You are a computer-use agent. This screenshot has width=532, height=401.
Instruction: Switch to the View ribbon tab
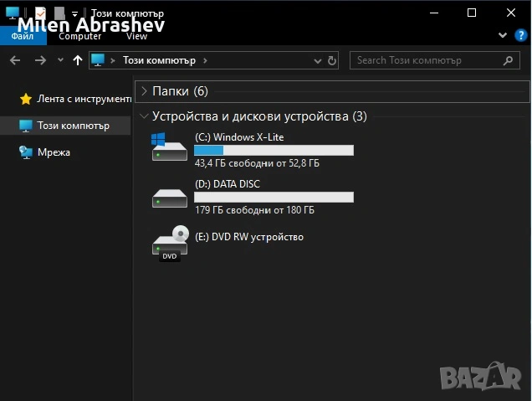tap(136, 37)
